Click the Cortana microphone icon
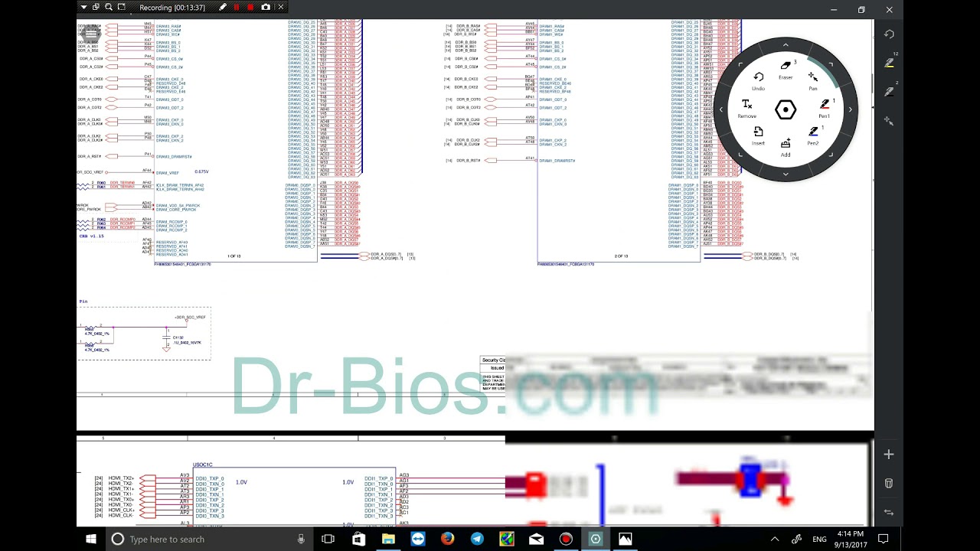This screenshot has width=980, height=551. [301, 539]
